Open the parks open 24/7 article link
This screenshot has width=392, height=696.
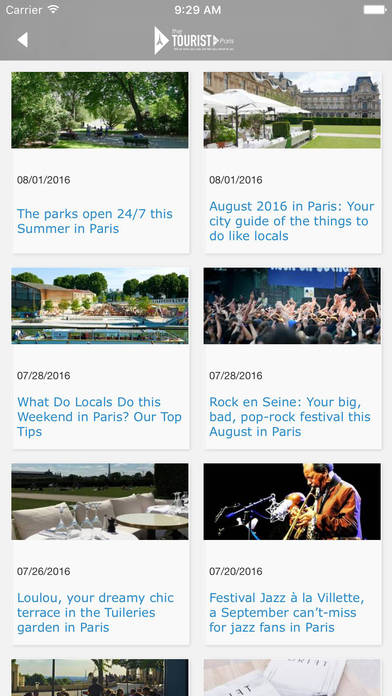click(x=95, y=221)
